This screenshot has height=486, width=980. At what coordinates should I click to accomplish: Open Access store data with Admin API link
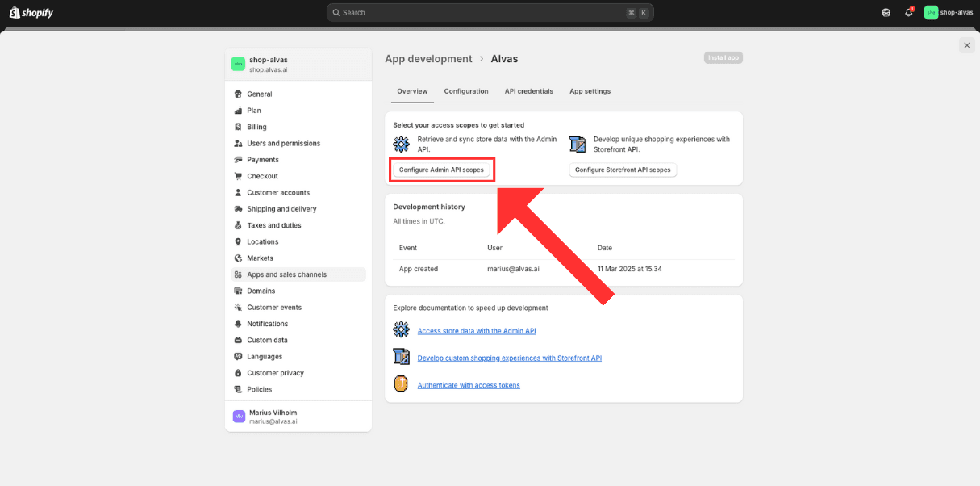pyautogui.click(x=477, y=331)
